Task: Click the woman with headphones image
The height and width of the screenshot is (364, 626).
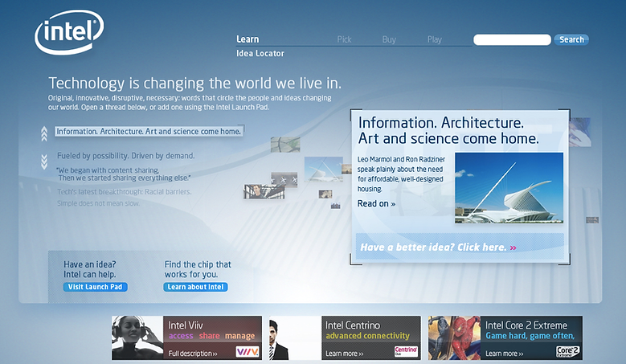Action: 137,338
